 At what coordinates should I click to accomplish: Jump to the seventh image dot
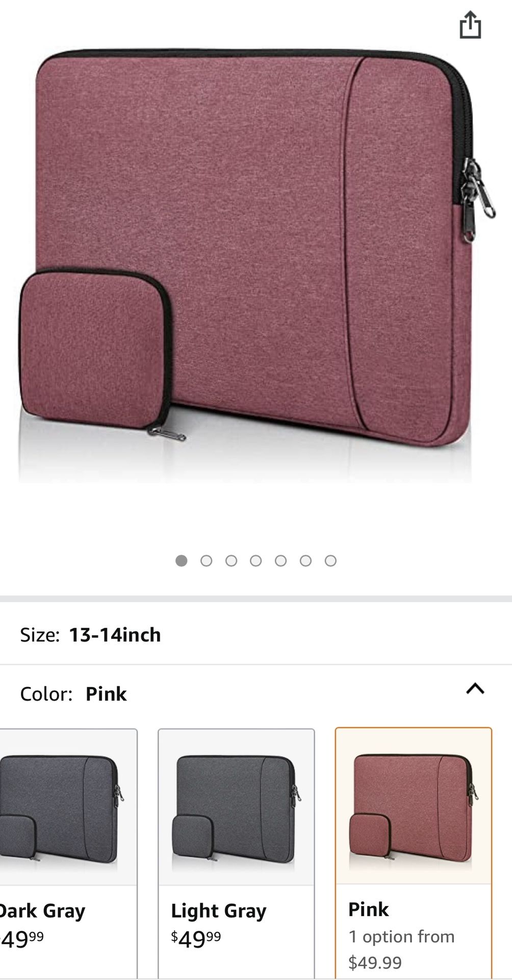tap(330, 561)
